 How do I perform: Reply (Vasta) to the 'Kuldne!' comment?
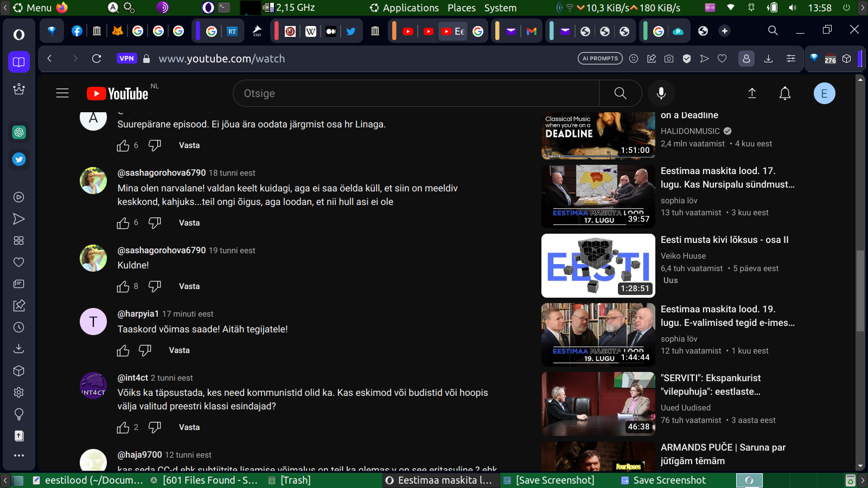click(189, 286)
